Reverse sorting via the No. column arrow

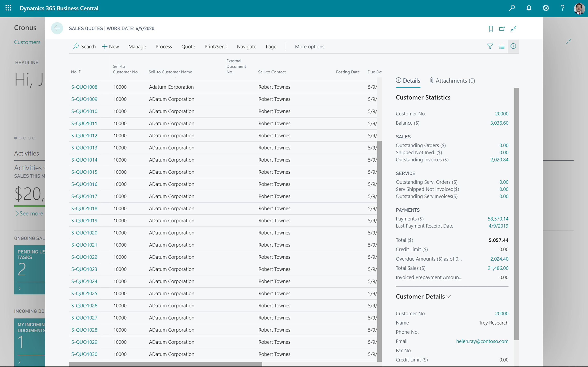pyautogui.click(x=80, y=71)
